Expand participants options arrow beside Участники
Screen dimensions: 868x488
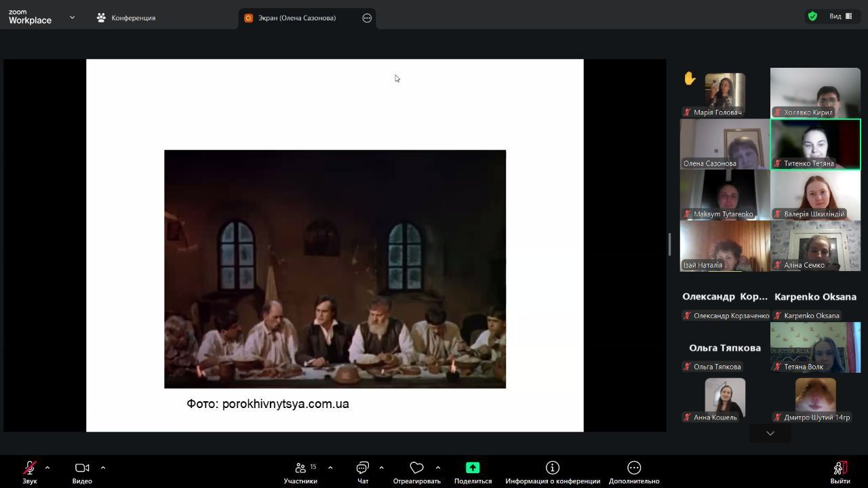click(x=330, y=468)
